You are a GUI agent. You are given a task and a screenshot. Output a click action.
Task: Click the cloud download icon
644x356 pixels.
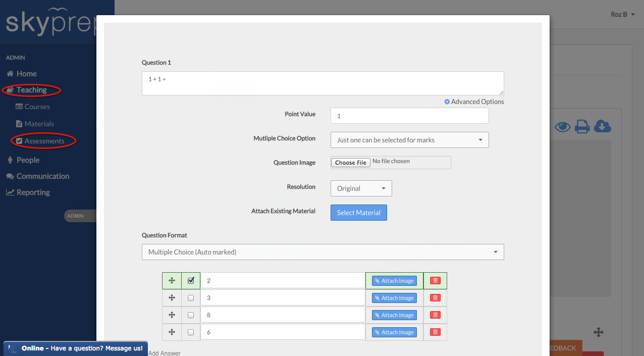pyautogui.click(x=603, y=126)
